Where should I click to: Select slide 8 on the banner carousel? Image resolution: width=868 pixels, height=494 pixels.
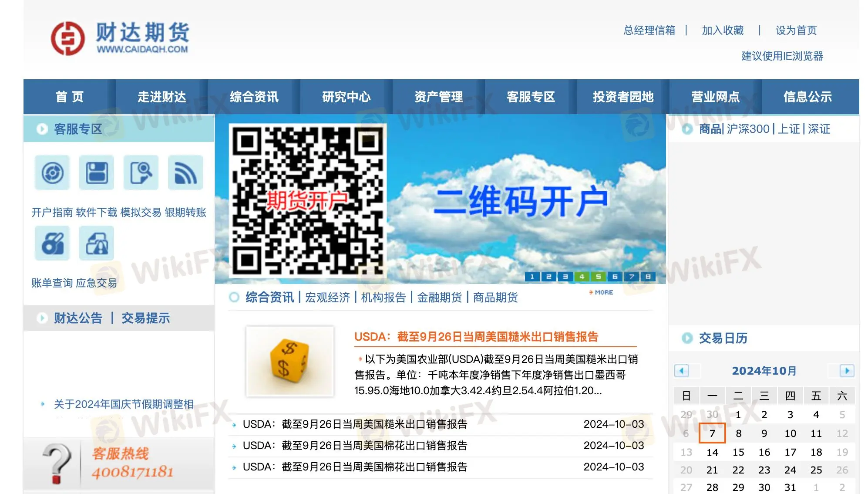[x=648, y=276]
